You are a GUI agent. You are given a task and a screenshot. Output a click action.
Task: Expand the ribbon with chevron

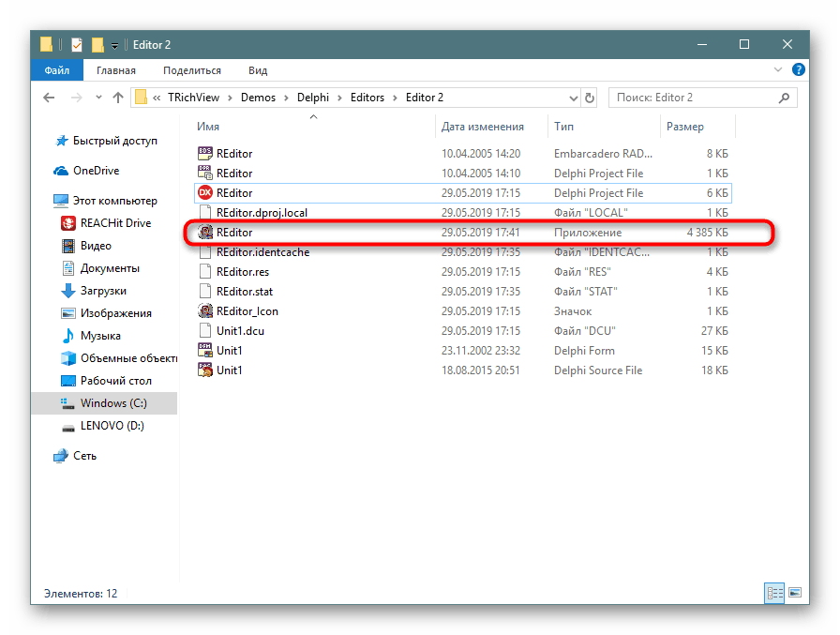[778, 69]
